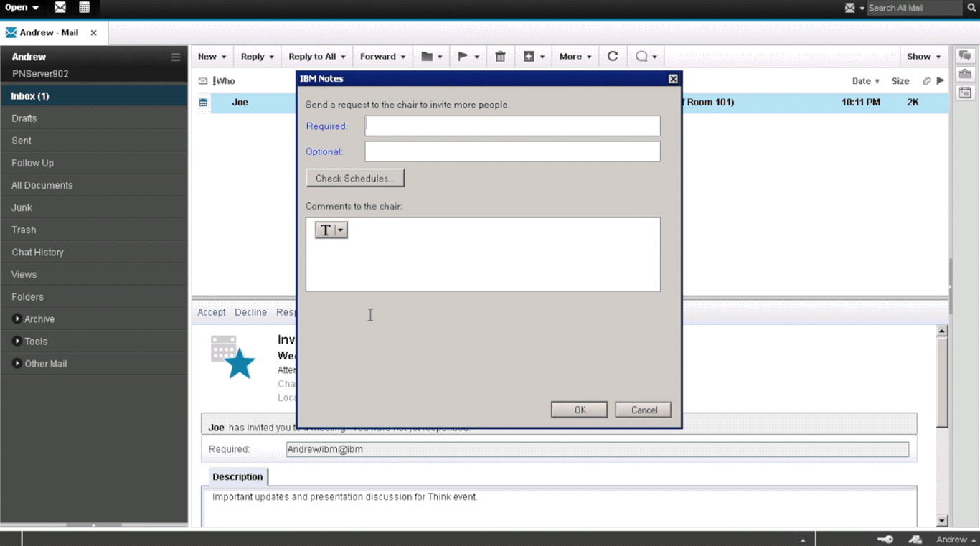
Task: Click Accept on the invitation
Action: [212, 312]
